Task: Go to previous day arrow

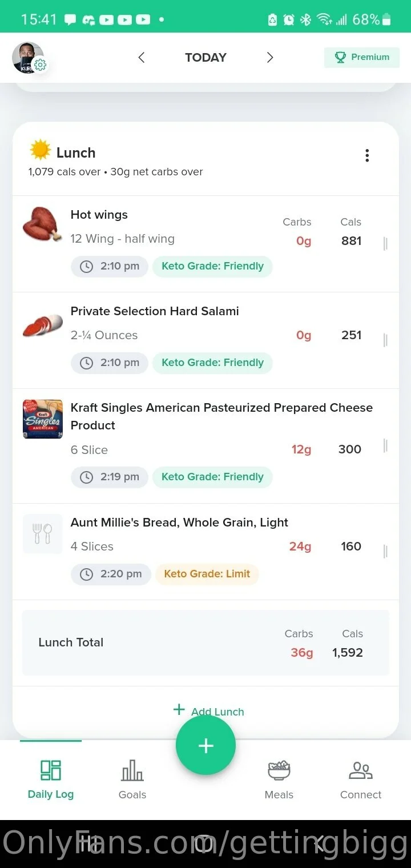Action: [x=142, y=57]
